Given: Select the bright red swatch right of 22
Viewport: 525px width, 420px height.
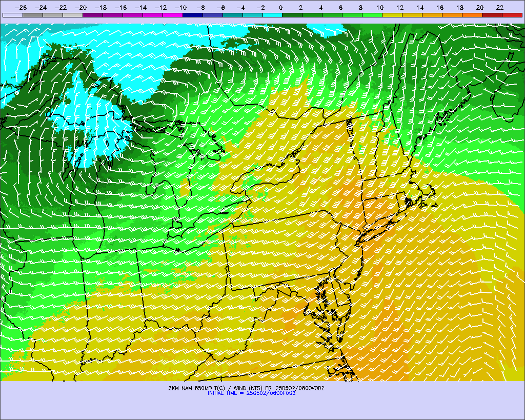Looking at the screenshot, I should (512, 15).
